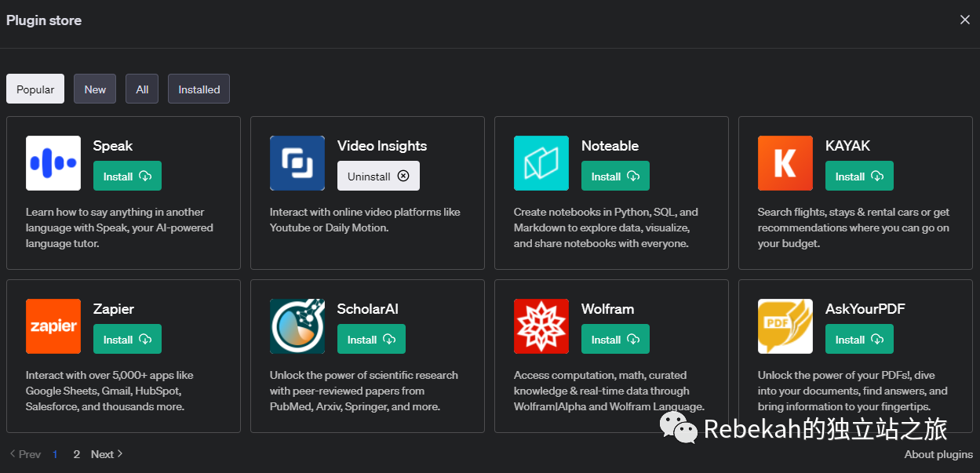Select page 1 in pagination
The image size is (980, 473).
tap(55, 454)
